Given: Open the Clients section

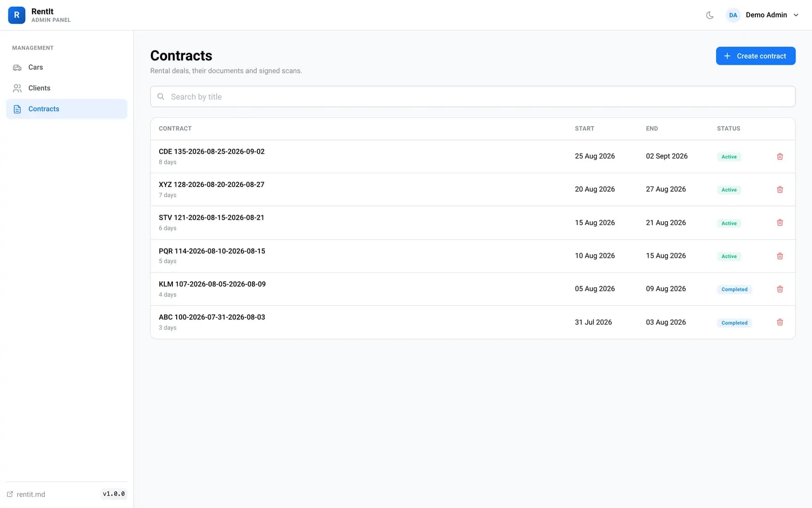Looking at the screenshot, I should (66, 88).
